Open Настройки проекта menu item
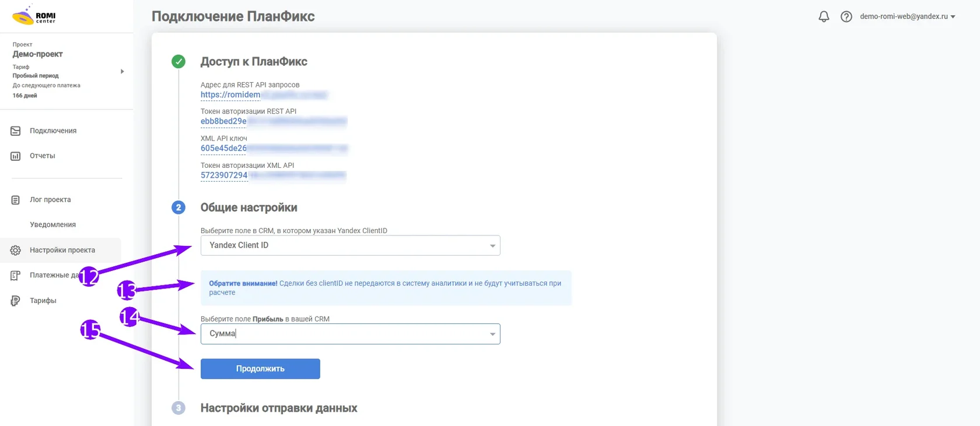Viewport: 980px width, 426px height. click(62, 250)
